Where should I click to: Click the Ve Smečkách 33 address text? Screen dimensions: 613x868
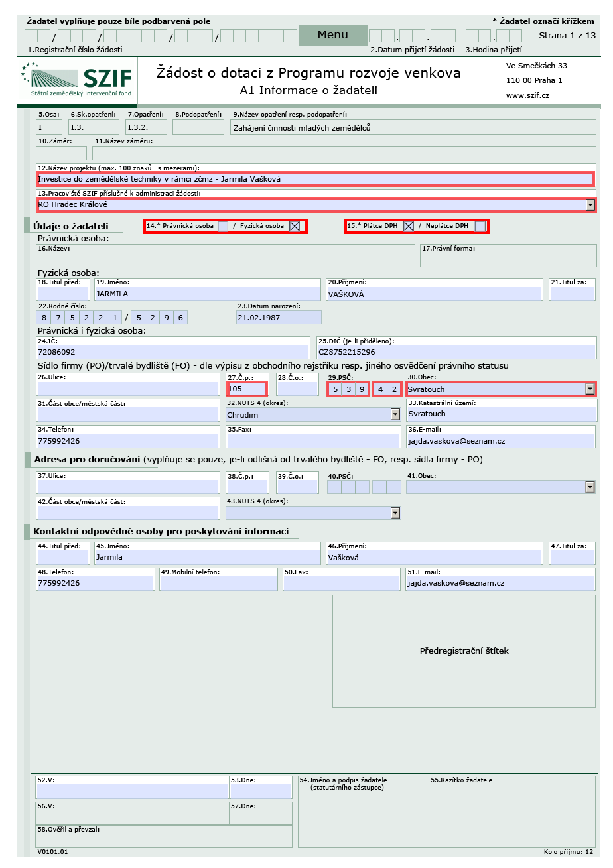(537, 66)
